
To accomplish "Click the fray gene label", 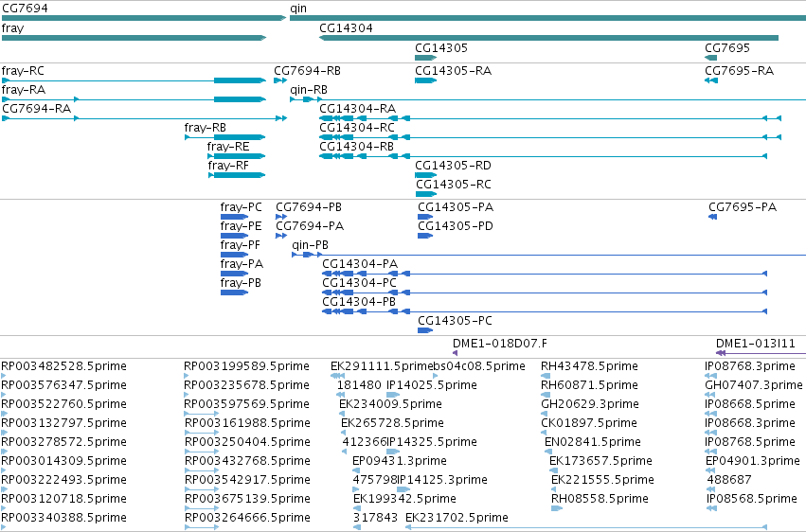I will pos(13,28).
